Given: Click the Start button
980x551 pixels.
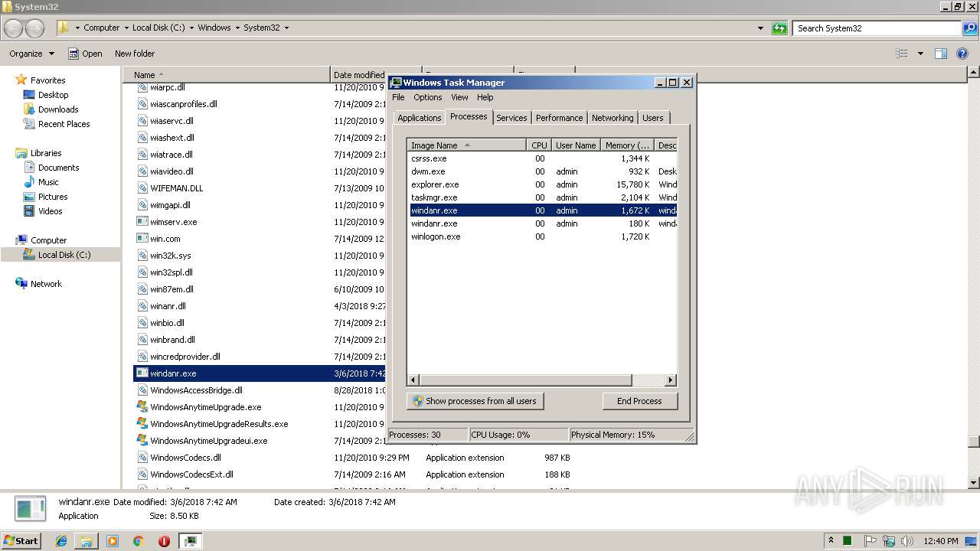Looking at the screenshot, I should point(21,540).
